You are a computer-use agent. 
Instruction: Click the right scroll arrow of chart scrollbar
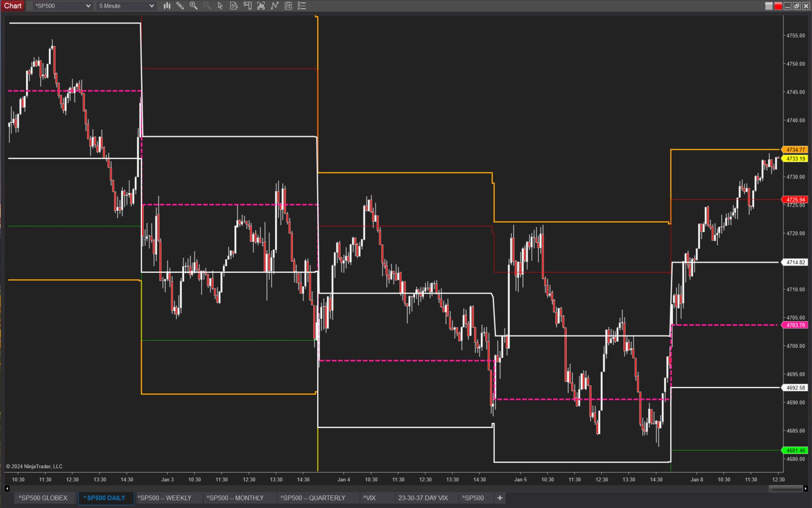click(806, 489)
